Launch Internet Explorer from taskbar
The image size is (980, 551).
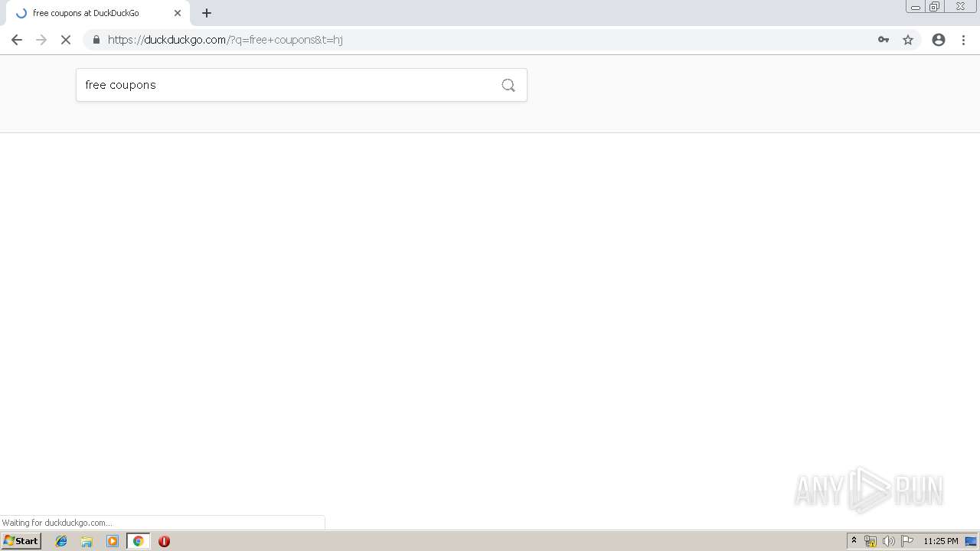point(61,541)
